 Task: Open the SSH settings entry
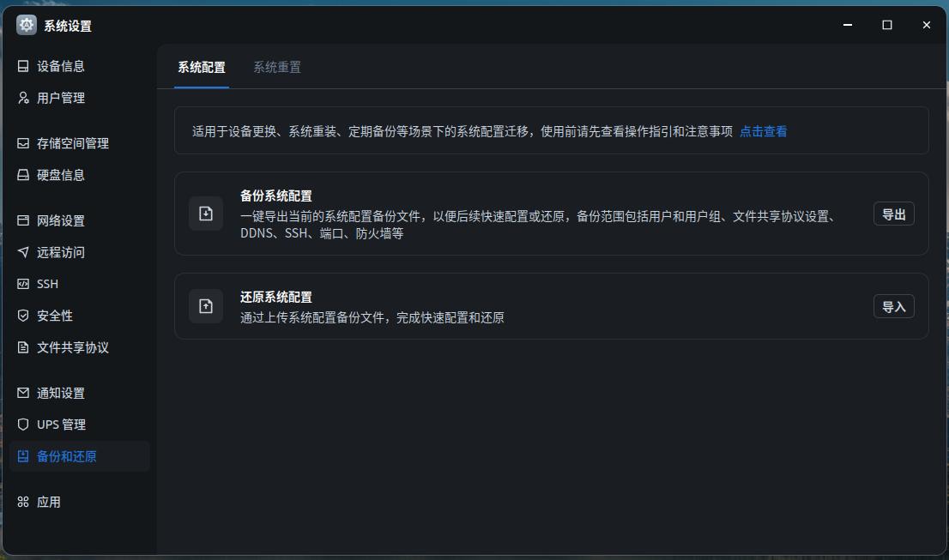(x=79, y=284)
